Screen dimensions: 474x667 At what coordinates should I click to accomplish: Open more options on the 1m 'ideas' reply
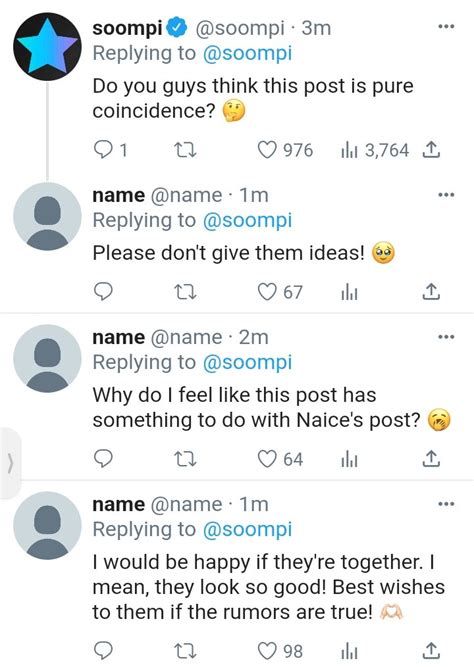coord(446,195)
